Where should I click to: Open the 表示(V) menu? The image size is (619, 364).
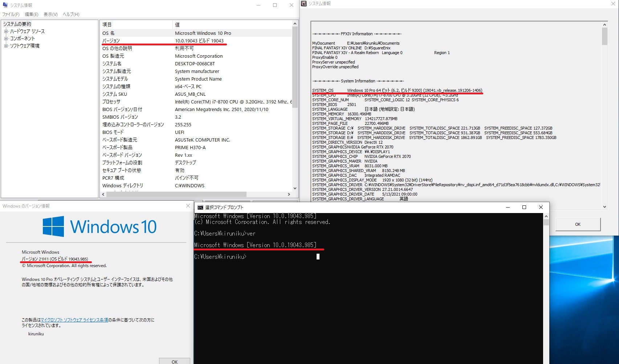(x=50, y=14)
